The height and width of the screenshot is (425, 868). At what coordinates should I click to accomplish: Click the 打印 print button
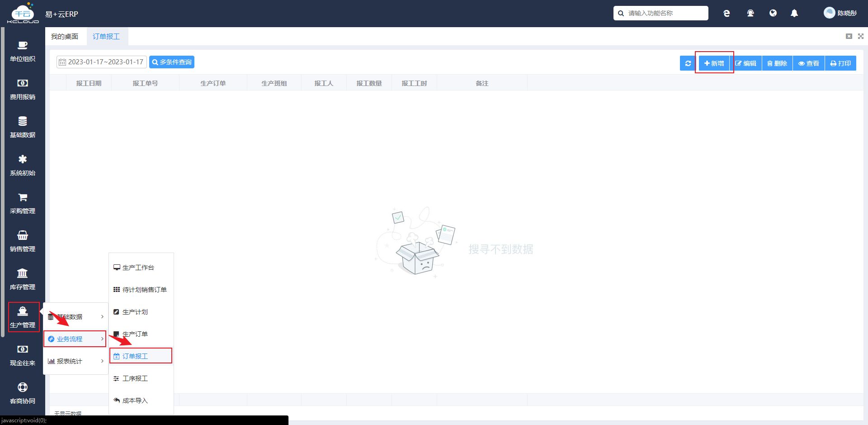841,63
